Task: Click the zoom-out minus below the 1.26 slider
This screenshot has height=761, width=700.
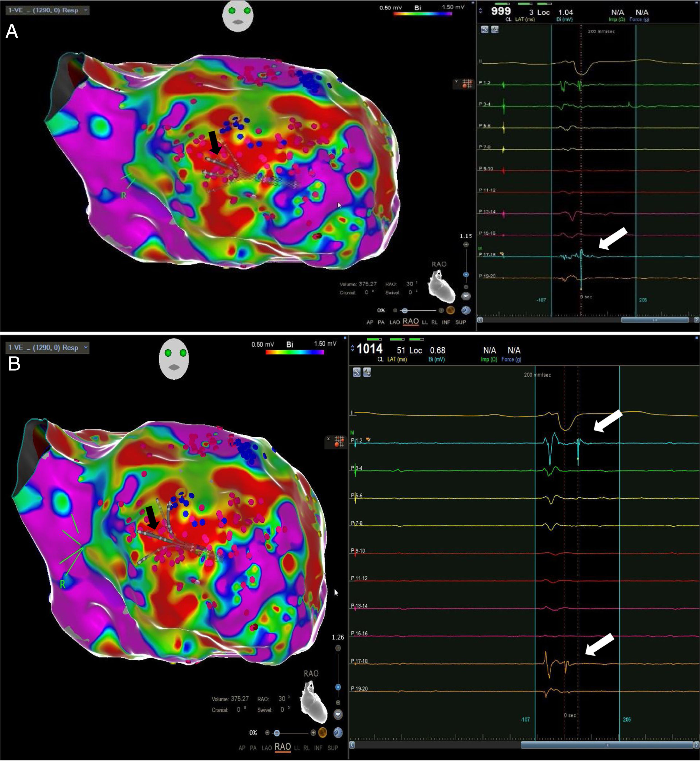Action: coord(338,702)
